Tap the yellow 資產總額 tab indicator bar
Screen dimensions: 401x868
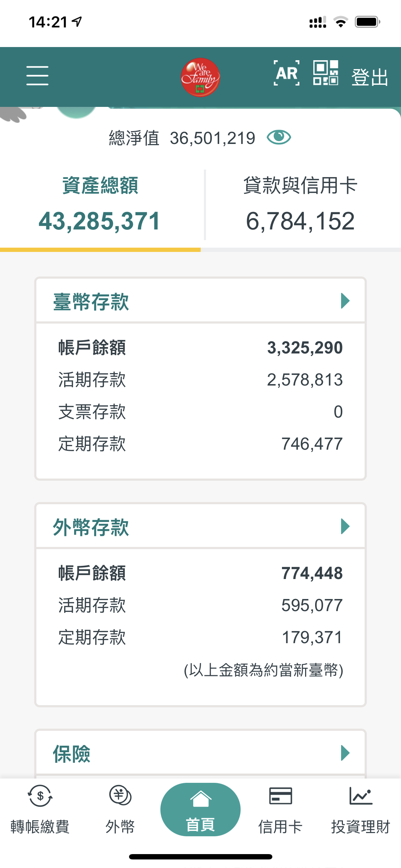click(100, 250)
